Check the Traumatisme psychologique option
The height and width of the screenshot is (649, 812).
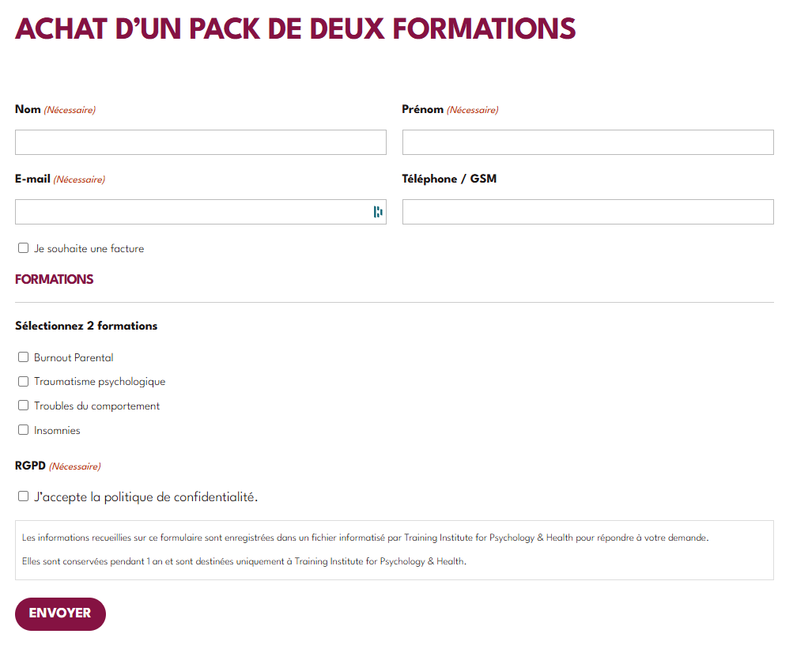click(x=23, y=382)
